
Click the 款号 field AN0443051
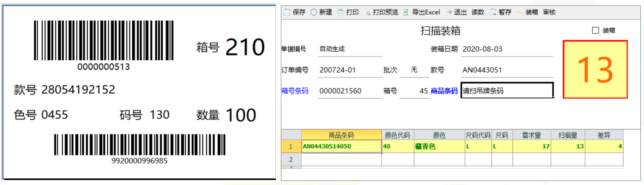pos(507,70)
